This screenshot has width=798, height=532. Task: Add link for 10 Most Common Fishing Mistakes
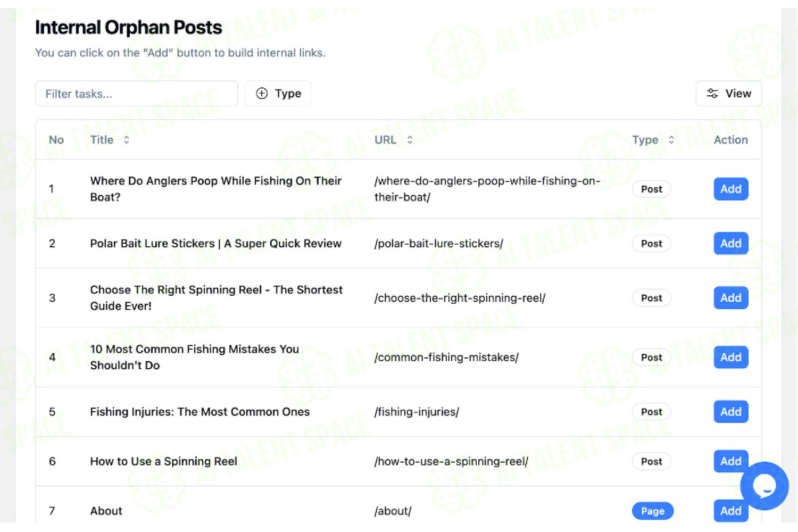click(730, 357)
